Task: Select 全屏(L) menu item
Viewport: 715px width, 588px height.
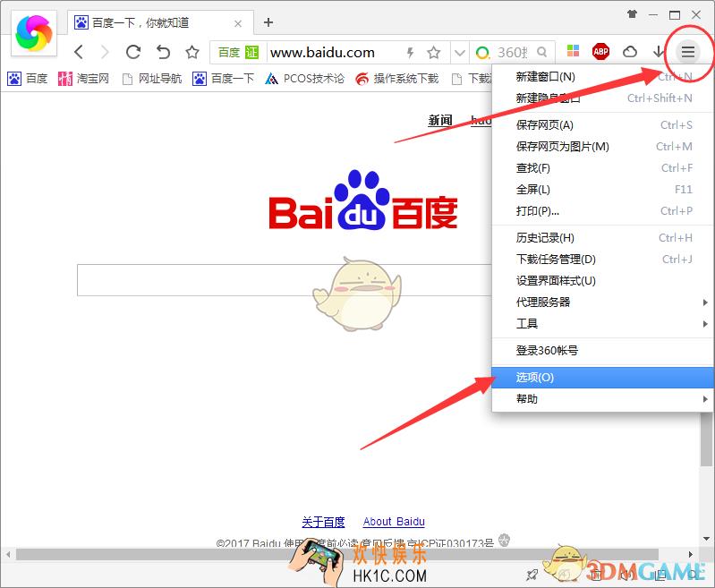Action: [603, 190]
